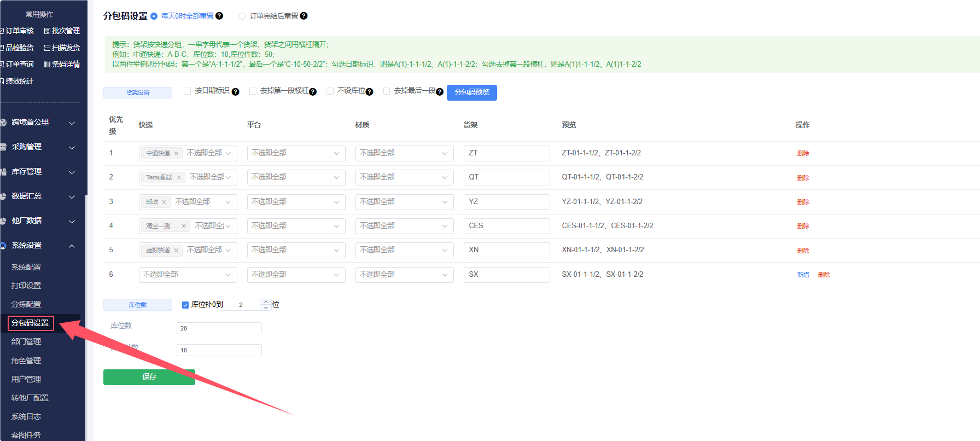Click the input field showing 10
Viewport: 980px width, 441px height.
(219, 350)
